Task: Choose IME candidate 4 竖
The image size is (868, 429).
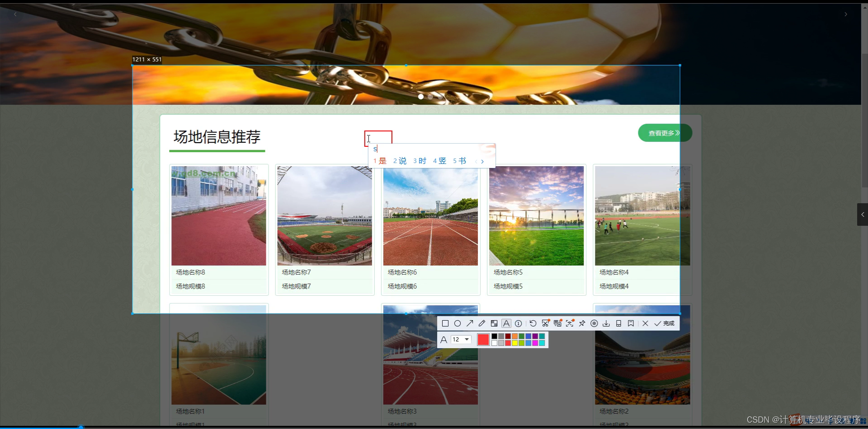Action: click(x=439, y=161)
